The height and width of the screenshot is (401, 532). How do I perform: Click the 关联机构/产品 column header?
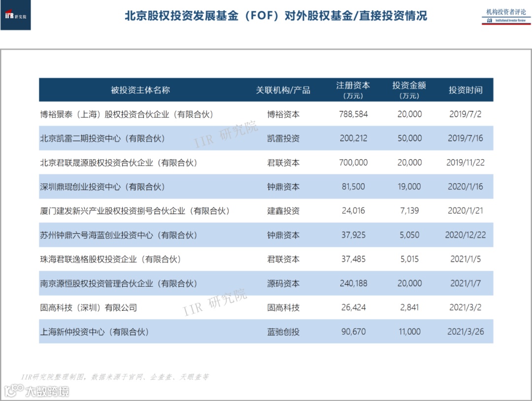pos(283,90)
